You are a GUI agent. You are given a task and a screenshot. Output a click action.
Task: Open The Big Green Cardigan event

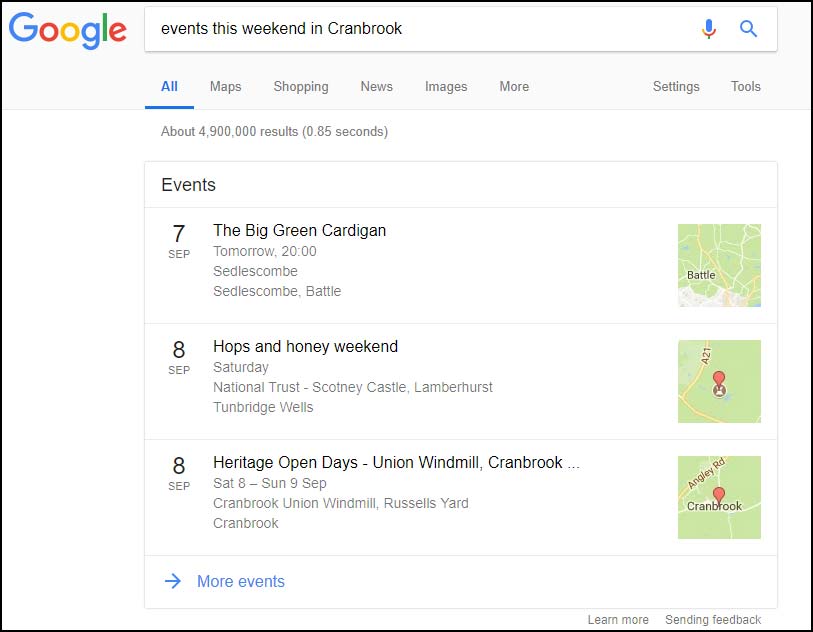(x=300, y=230)
